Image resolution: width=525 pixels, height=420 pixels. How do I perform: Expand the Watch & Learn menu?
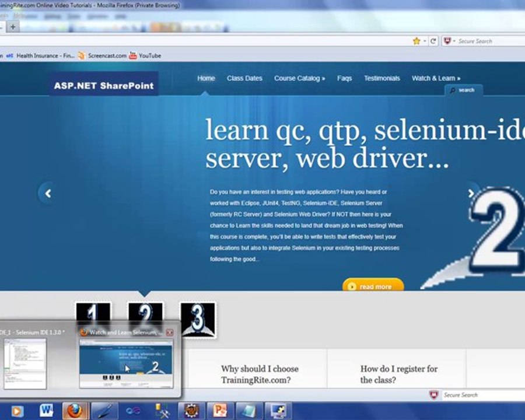[436, 78]
